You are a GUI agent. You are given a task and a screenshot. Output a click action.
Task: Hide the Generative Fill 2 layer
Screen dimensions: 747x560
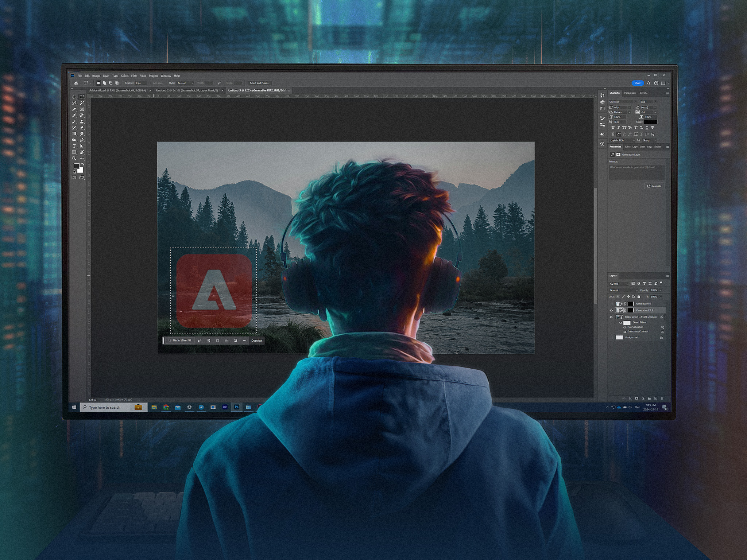(x=611, y=310)
